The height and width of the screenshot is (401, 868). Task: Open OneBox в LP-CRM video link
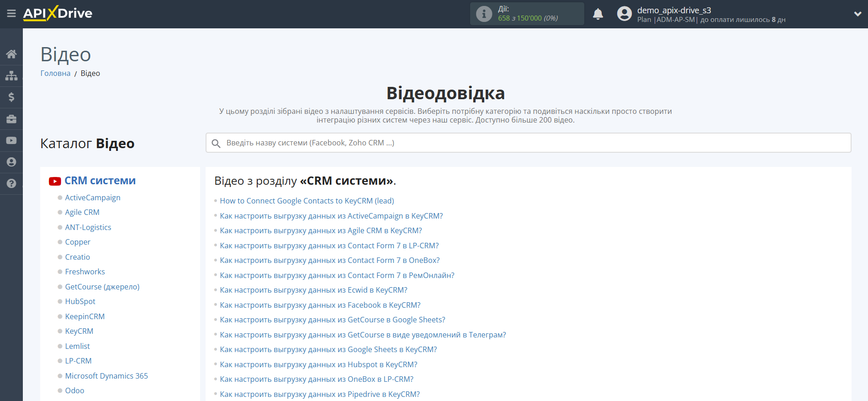[x=317, y=379]
